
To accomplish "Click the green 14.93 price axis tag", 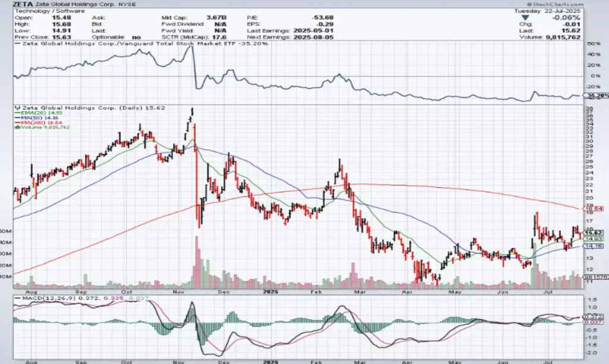I will tap(594, 239).
